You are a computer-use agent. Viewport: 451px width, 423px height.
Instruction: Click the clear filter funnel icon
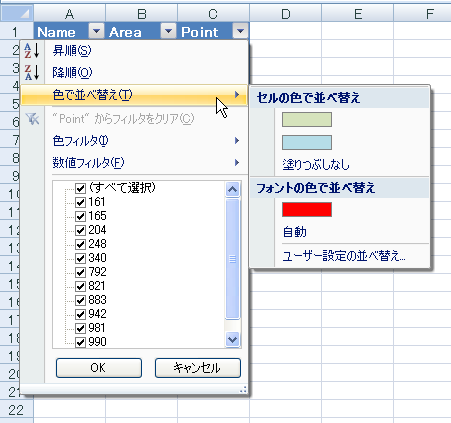[x=32, y=119]
